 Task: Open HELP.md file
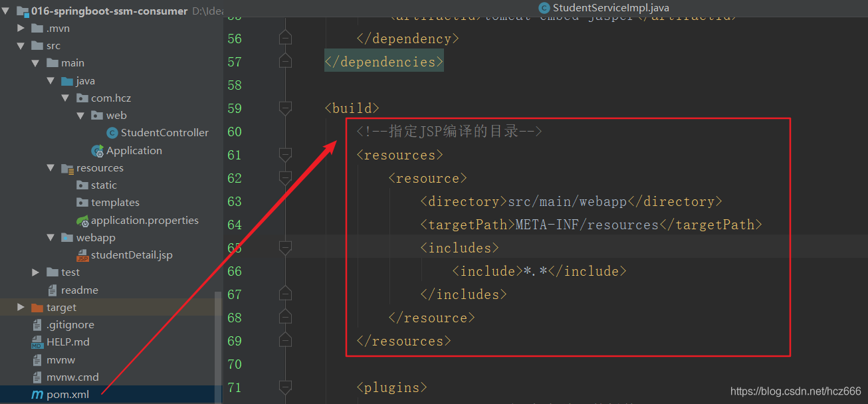point(68,342)
